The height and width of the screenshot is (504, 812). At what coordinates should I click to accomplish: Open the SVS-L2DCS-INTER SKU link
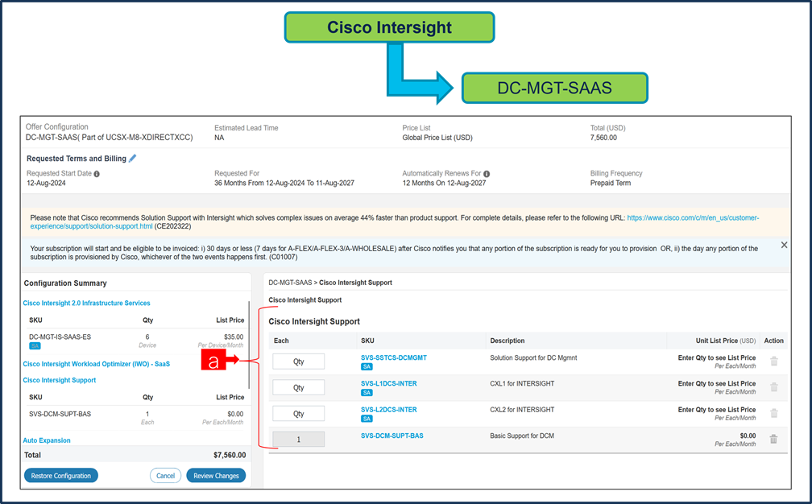(x=389, y=409)
